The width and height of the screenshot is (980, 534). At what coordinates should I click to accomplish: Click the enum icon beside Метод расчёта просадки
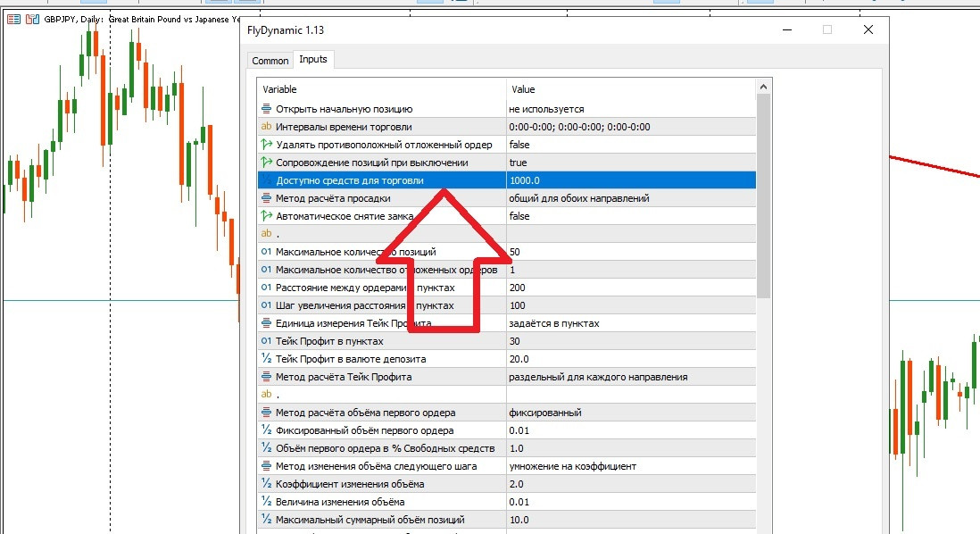point(266,198)
